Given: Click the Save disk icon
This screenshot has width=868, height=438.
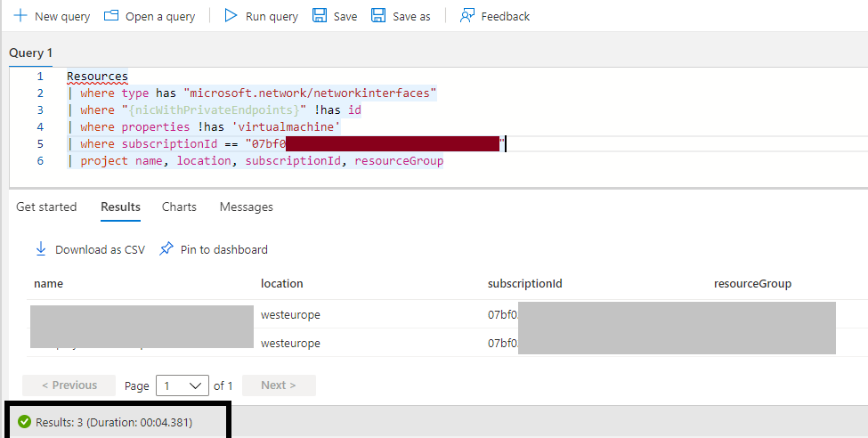Looking at the screenshot, I should point(320,16).
